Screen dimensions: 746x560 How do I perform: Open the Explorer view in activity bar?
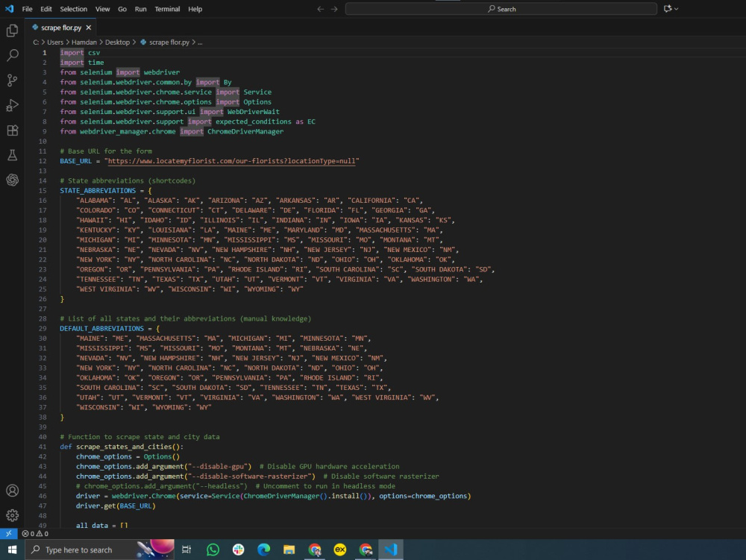[x=13, y=31]
